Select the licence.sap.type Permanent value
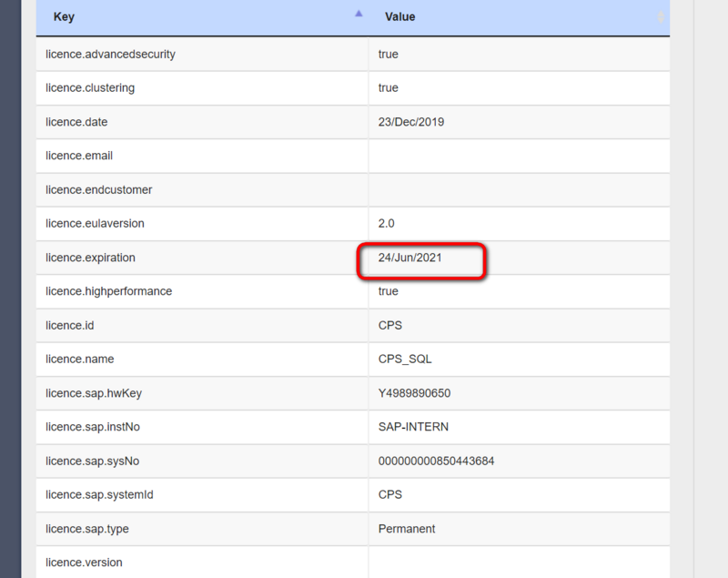 (408, 529)
